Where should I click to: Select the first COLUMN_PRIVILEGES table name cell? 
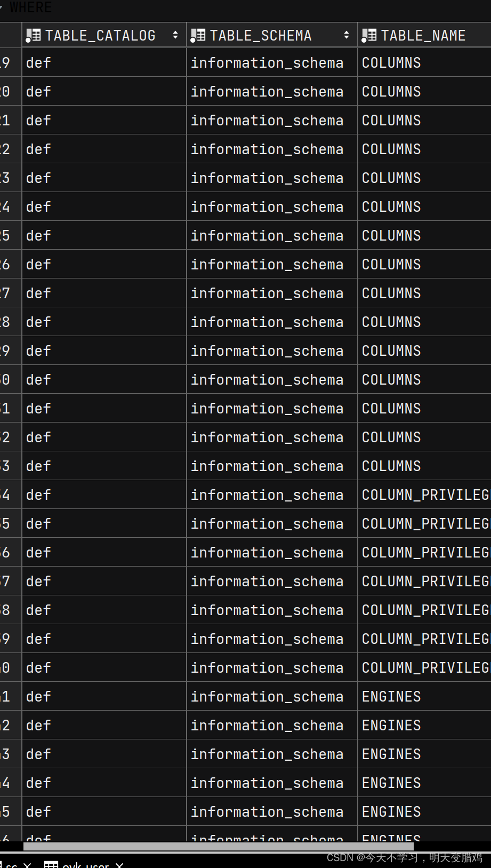pyautogui.click(x=424, y=495)
